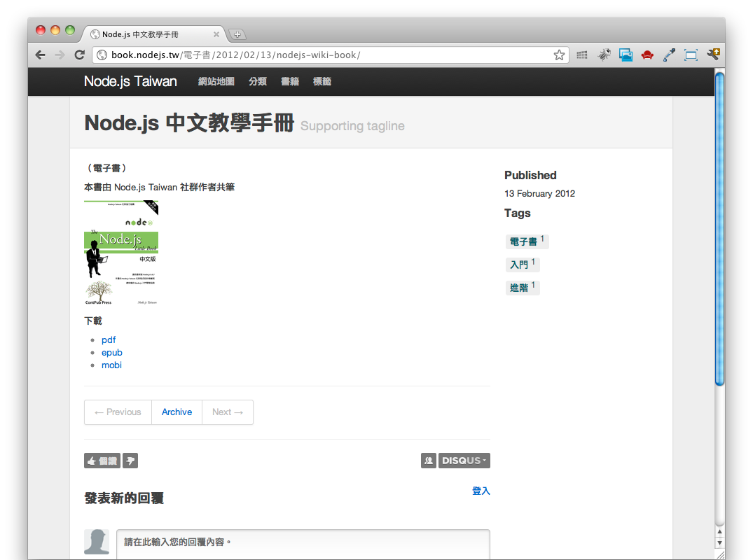753x560 pixels.
Task: Open the grid extension icon in the toolbar
Action: pyautogui.click(x=582, y=55)
